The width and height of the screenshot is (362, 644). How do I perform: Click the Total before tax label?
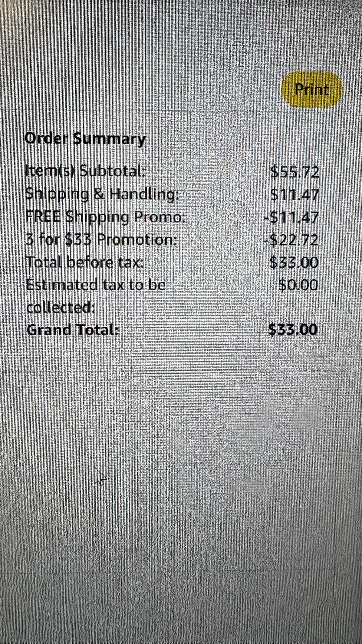(x=85, y=262)
